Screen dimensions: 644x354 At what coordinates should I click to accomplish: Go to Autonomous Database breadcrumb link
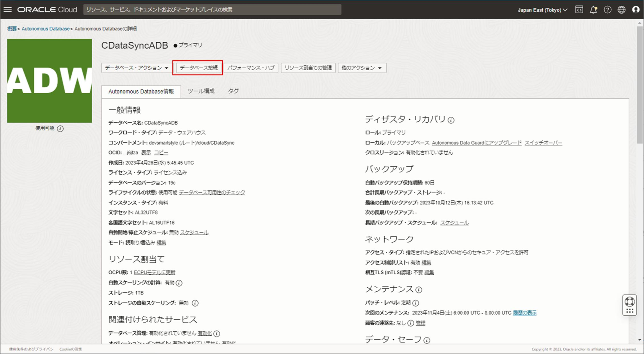pyautogui.click(x=45, y=29)
